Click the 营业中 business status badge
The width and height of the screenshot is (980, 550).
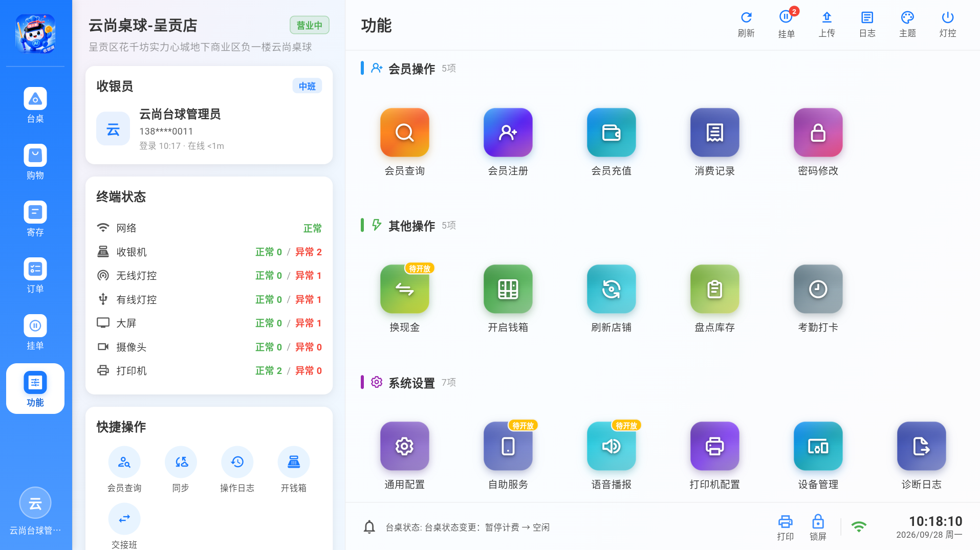click(310, 25)
